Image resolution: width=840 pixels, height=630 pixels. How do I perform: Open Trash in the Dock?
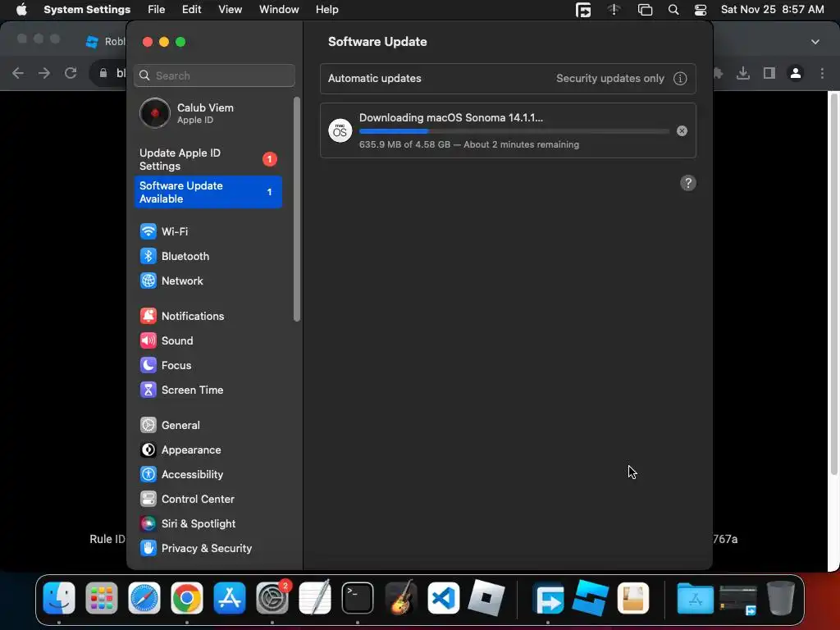coord(781,598)
